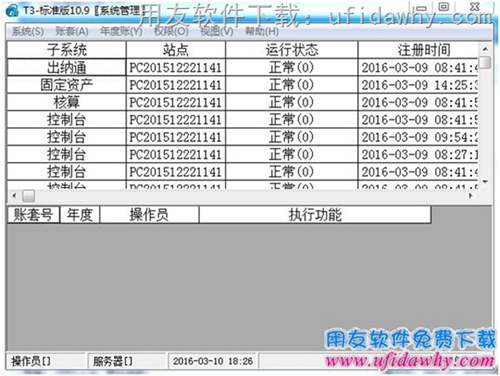500x376 pixels.
Task: Open the 账套(A) menu
Action: click(72, 32)
